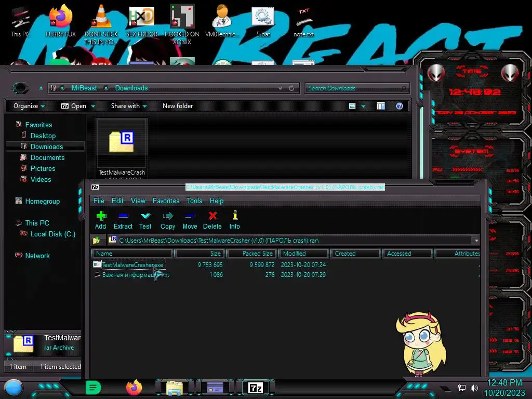Select Pictures in Explorer navigation pane

(x=43, y=168)
